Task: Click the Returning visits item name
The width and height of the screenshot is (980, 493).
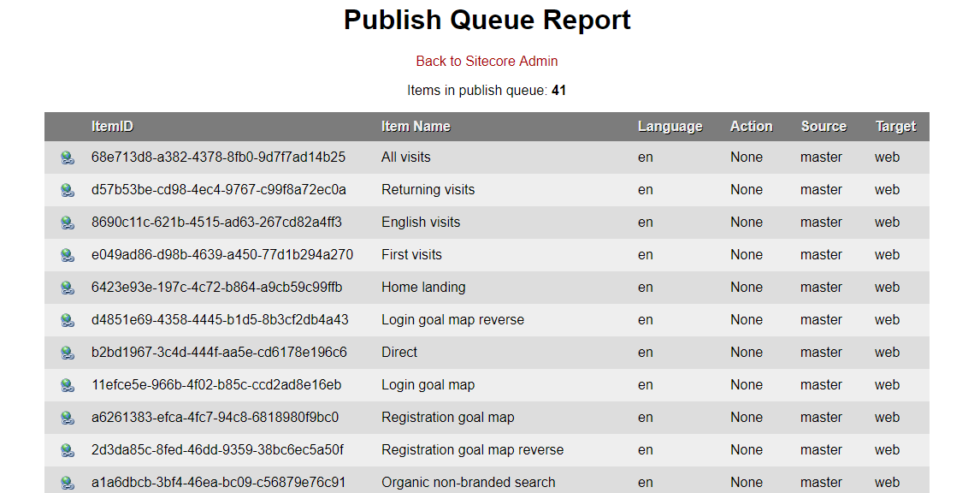Action: [x=428, y=189]
